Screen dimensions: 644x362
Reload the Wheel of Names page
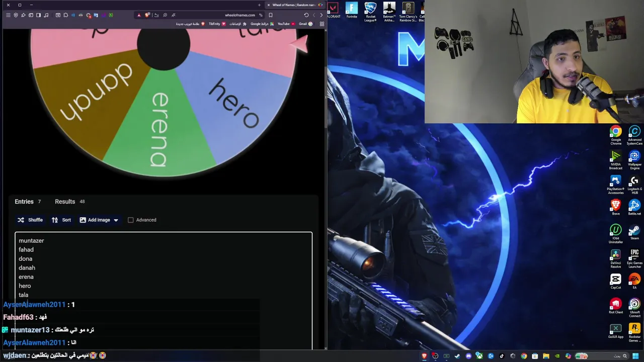click(x=306, y=15)
